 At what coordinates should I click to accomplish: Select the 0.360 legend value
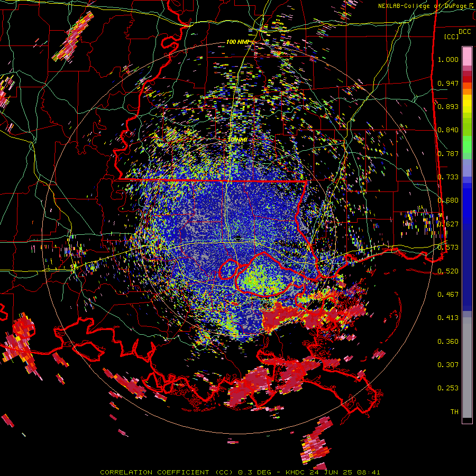click(x=448, y=342)
